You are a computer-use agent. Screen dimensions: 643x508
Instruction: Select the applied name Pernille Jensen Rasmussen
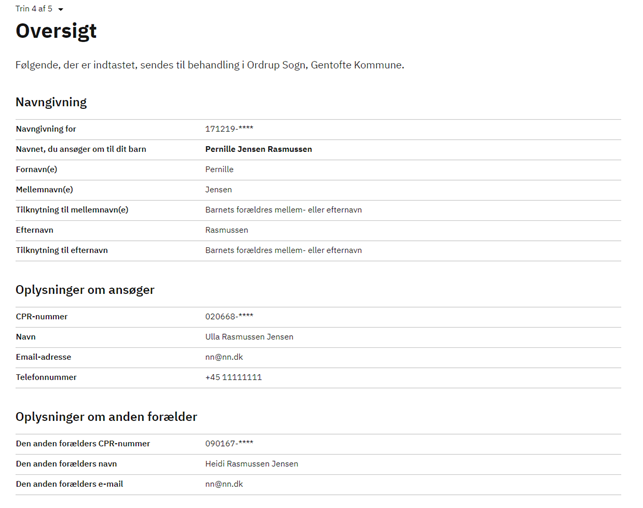point(259,149)
